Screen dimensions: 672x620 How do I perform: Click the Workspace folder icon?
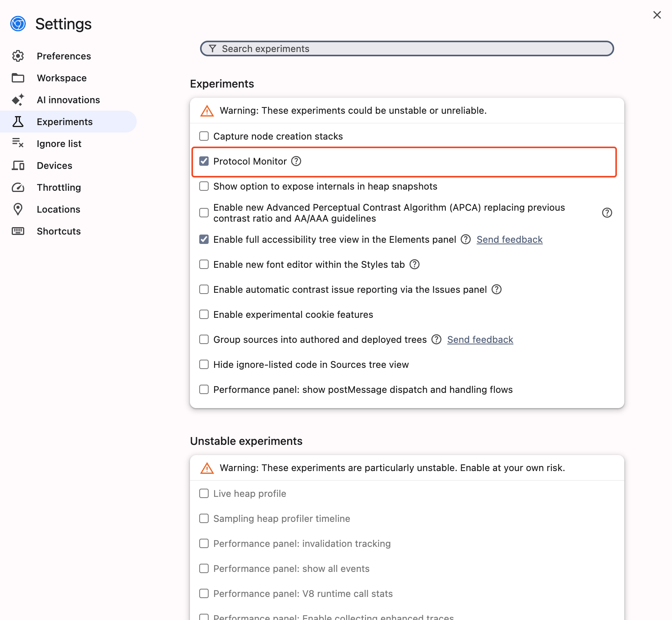click(x=18, y=78)
